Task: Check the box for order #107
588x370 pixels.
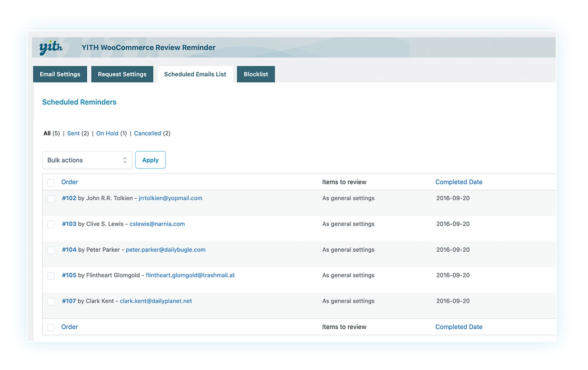Action: [51, 302]
